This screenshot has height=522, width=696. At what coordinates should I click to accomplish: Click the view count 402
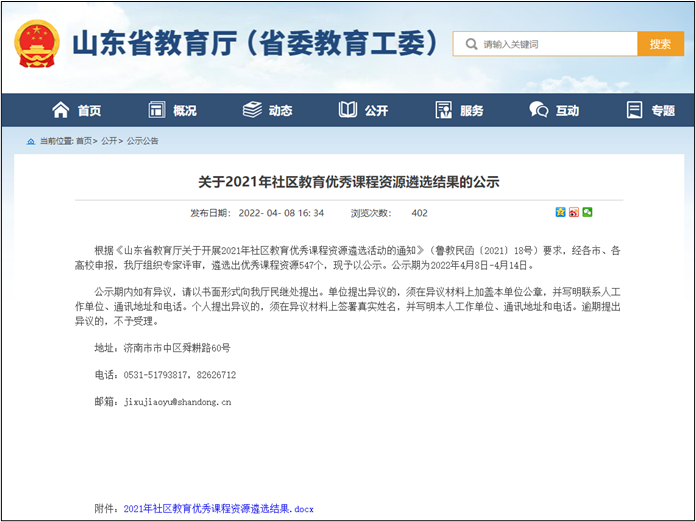pyautogui.click(x=419, y=213)
